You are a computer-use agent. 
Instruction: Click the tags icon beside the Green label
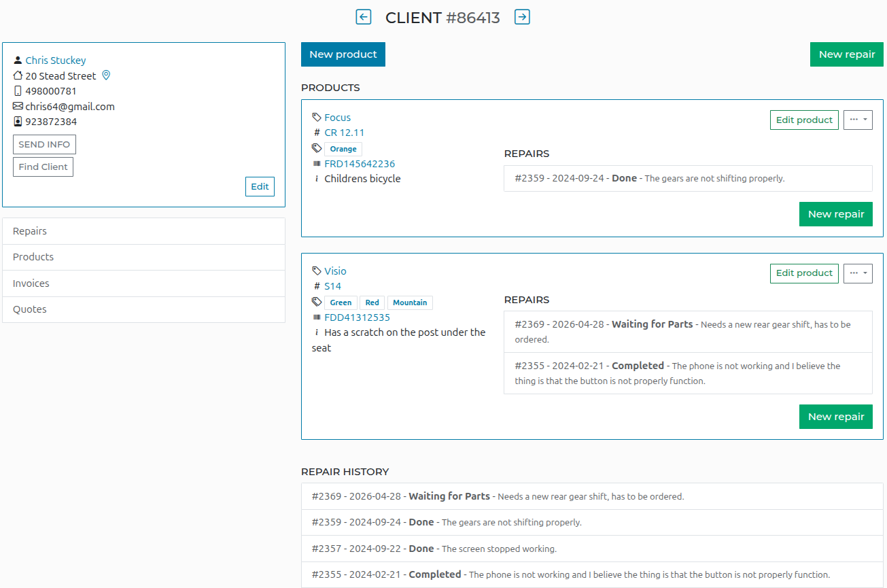click(x=317, y=302)
